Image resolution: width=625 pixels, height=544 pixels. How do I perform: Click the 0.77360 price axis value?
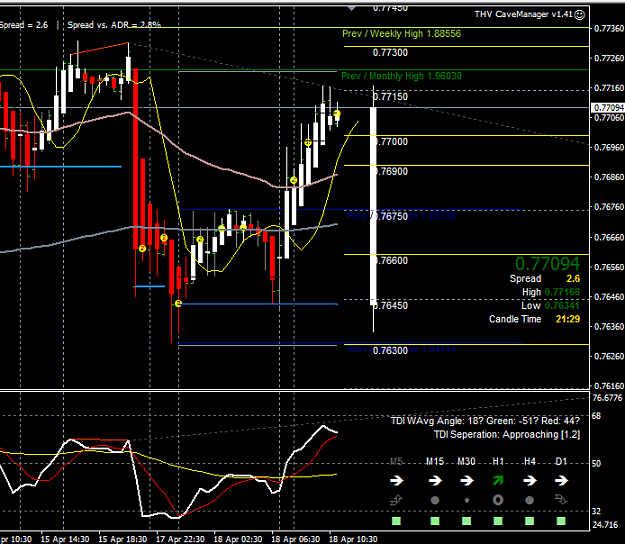click(x=609, y=28)
